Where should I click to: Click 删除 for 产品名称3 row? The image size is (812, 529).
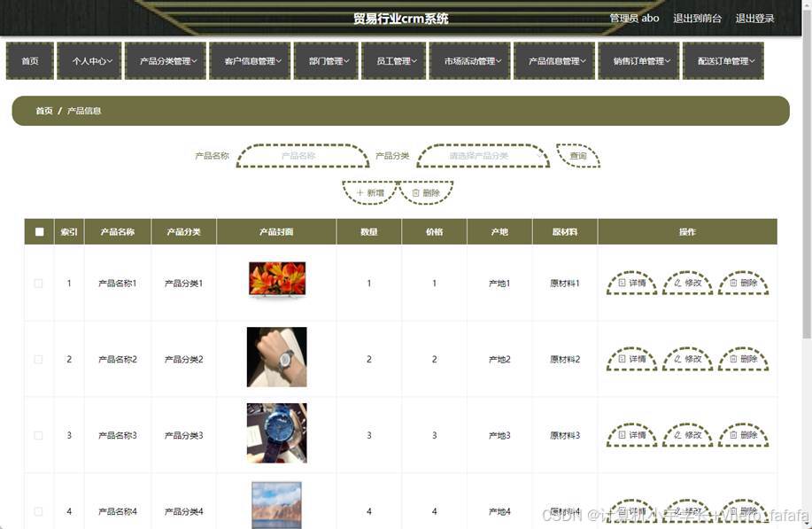pyautogui.click(x=744, y=435)
